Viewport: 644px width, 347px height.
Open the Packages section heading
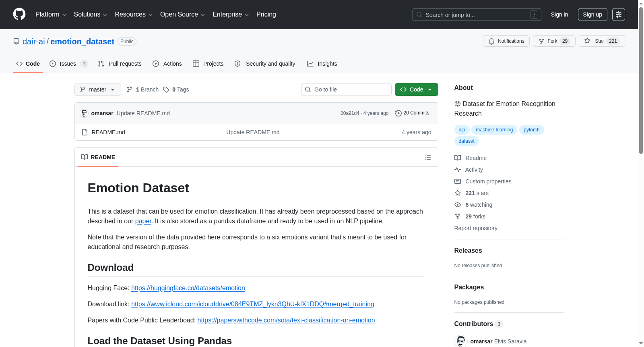coord(469,287)
